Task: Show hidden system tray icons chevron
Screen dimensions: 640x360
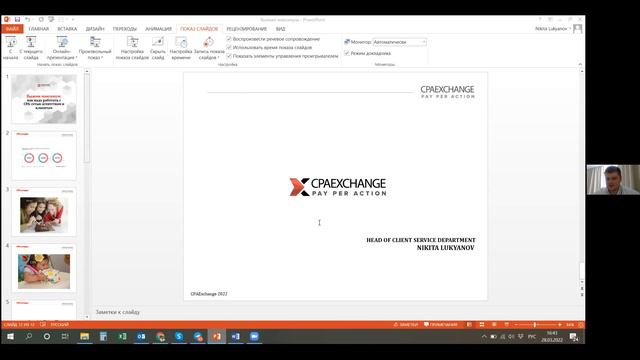Action: point(484,336)
